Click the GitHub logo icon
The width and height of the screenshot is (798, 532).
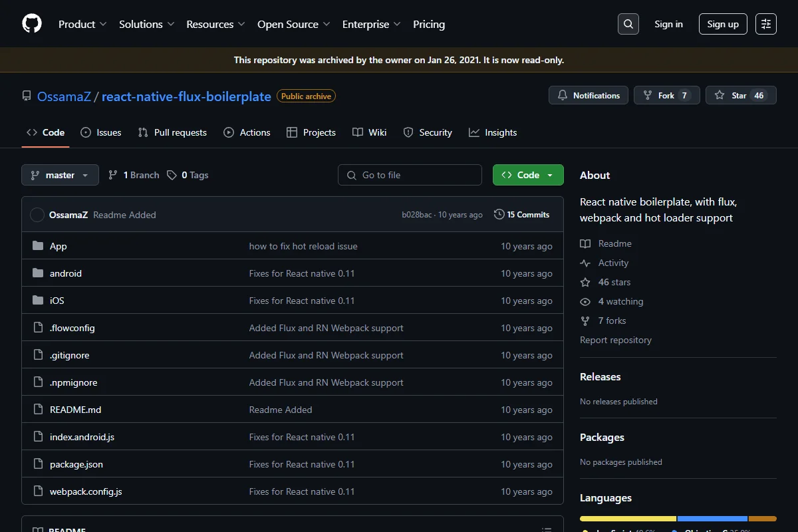(x=32, y=24)
